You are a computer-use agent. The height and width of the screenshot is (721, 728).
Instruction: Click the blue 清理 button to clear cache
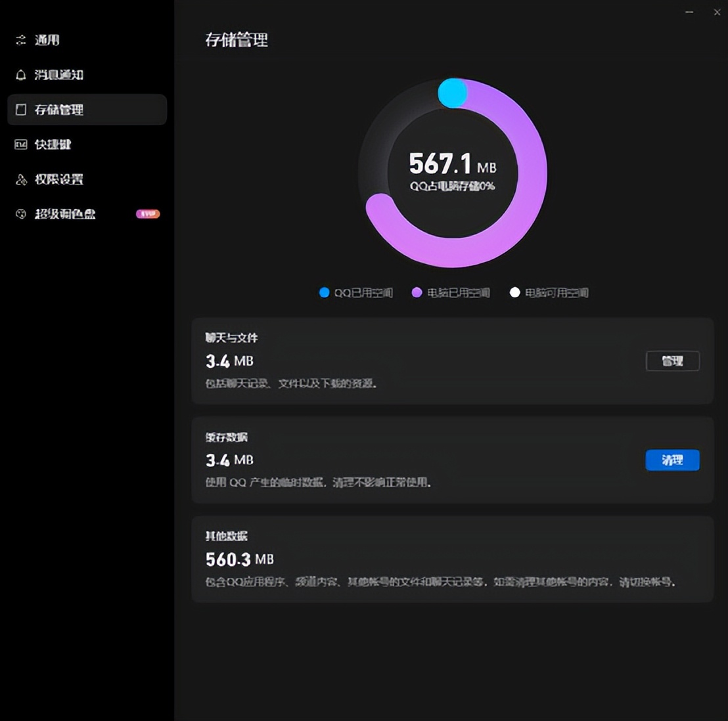tap(672, 460)
